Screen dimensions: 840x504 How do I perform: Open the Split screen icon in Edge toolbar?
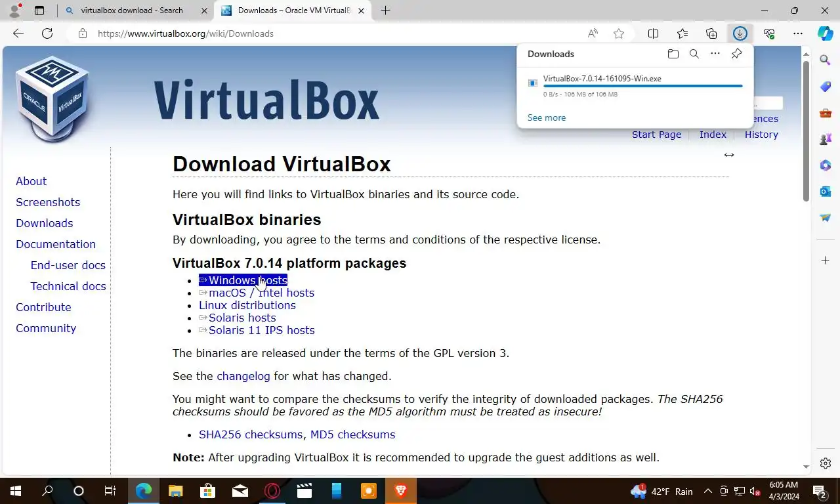click(654, 33)
